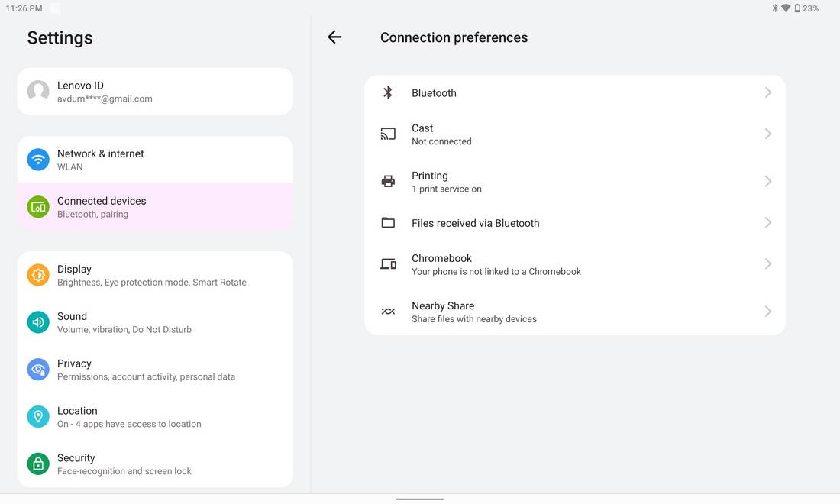Tap the printer icon beside Printing
The height and width of the screenshot is (504, 840).
[388, 181]
